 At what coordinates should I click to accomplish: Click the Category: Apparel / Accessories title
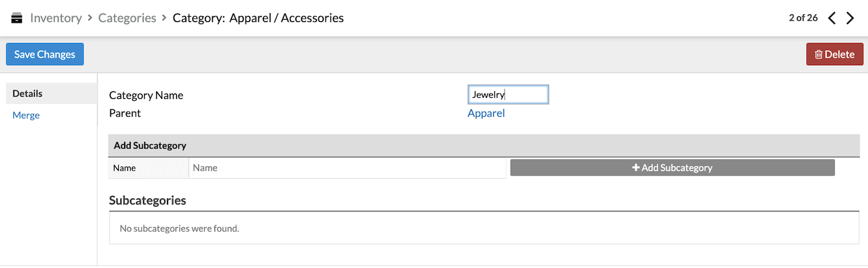(258, 18)
